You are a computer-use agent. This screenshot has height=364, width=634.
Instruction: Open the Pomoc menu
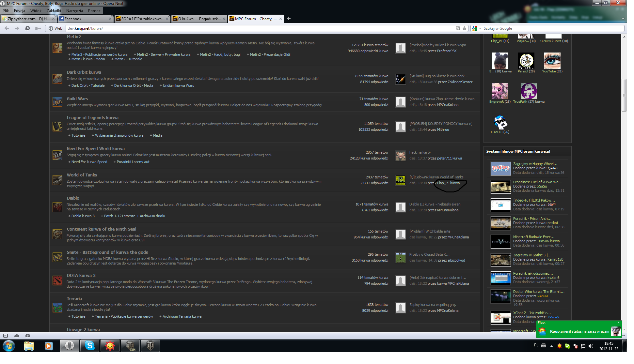(x=94, y=11)
